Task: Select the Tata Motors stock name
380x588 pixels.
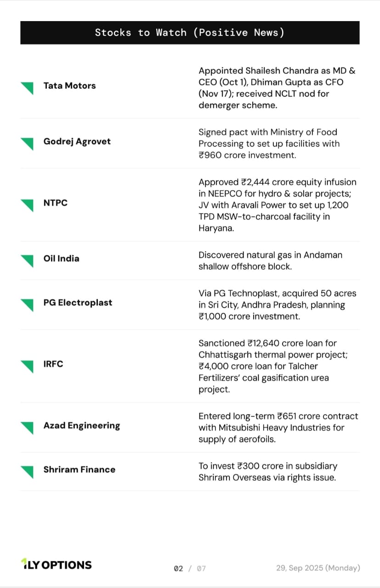Action: (69, 86)
